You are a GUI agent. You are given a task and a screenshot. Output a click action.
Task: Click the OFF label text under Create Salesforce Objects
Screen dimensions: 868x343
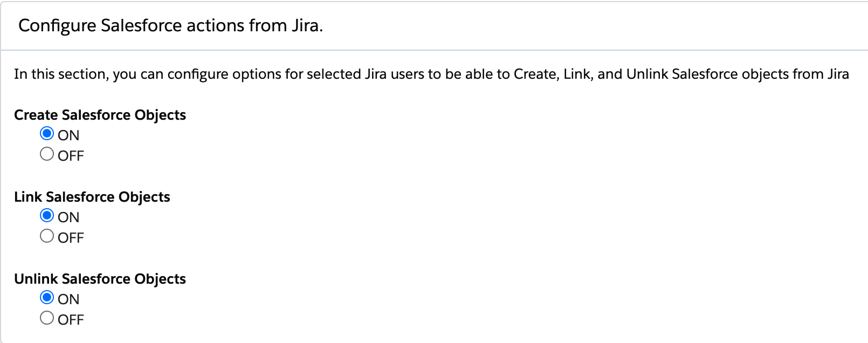71,156
